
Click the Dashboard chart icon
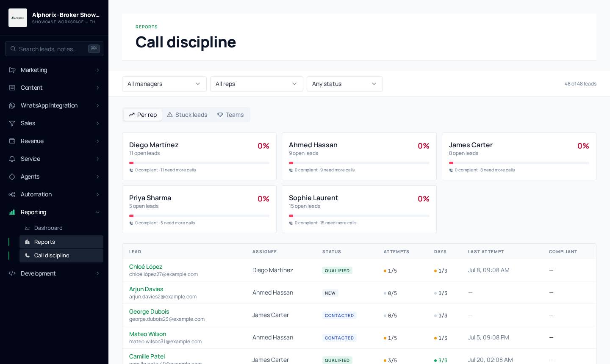tap(28, 228)
